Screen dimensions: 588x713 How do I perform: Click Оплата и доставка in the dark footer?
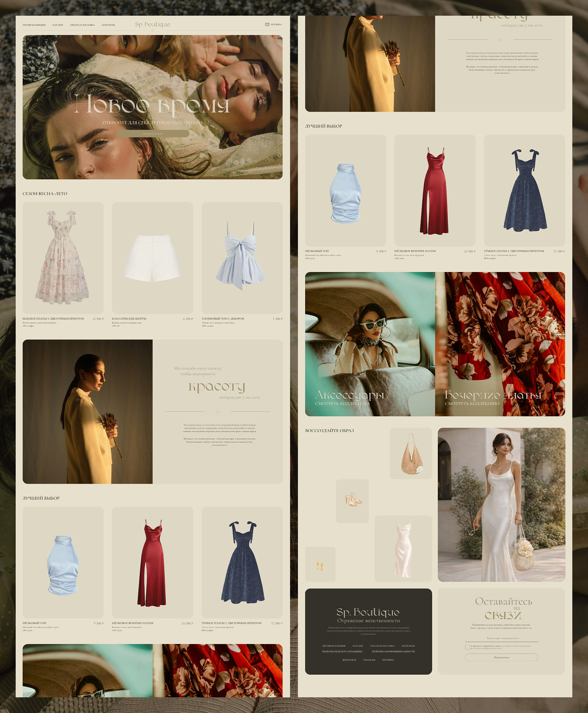pyautogui.click(x=382, y=646)
